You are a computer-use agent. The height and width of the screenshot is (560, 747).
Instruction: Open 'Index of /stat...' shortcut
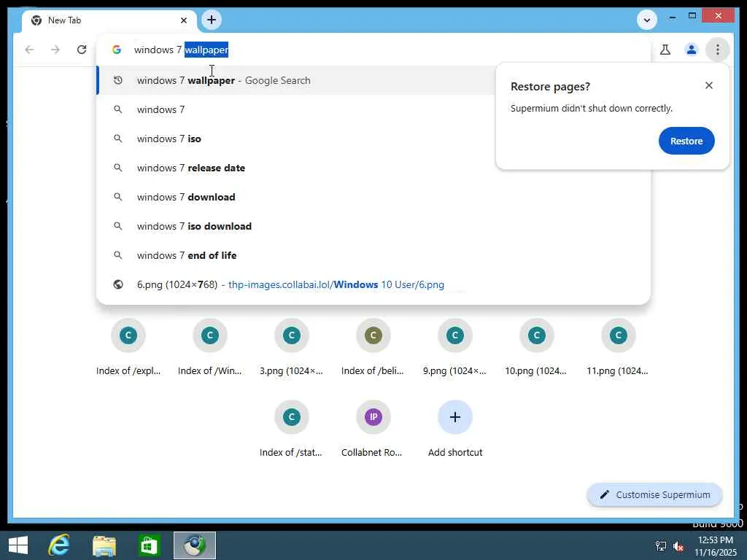(x=292, y=429)
